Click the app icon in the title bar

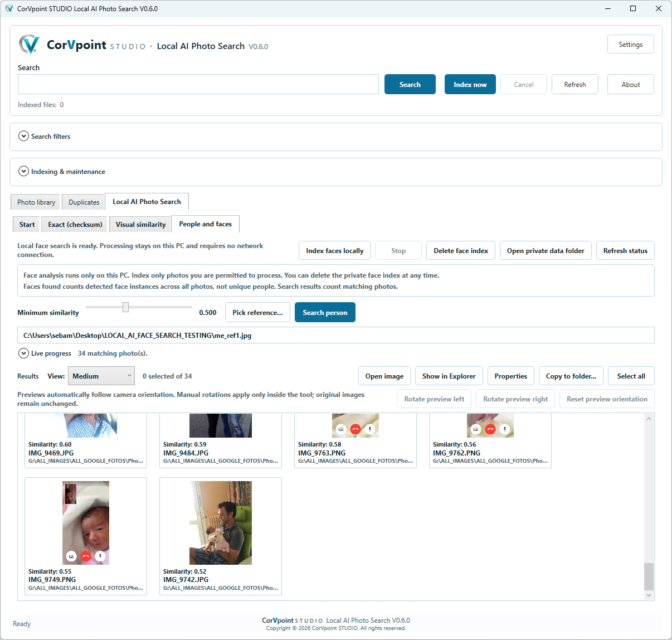9,8
